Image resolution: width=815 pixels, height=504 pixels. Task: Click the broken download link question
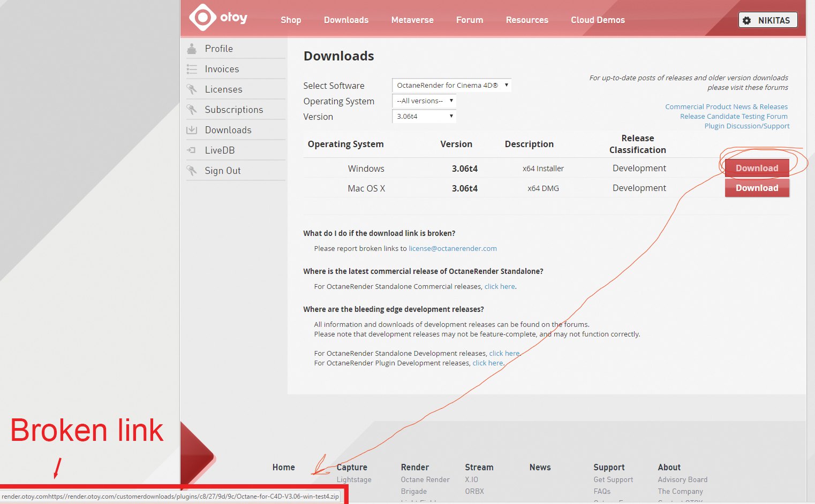click(x=379, y=234)
